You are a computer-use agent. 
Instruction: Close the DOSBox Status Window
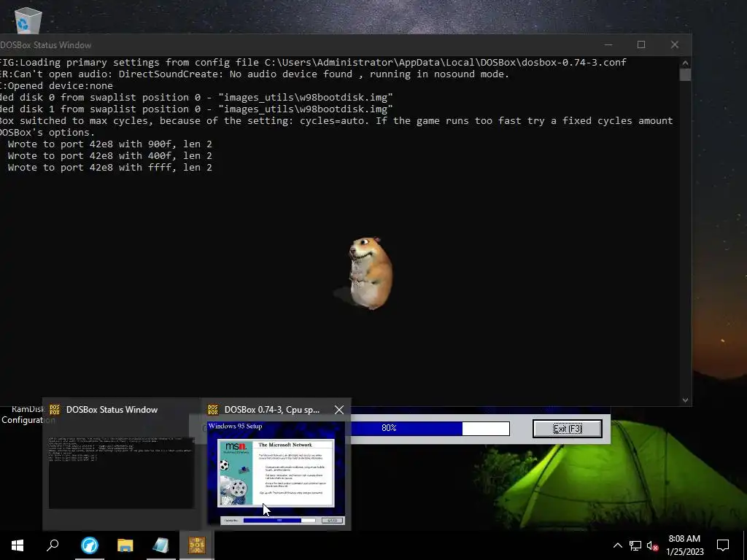[675, 44]
